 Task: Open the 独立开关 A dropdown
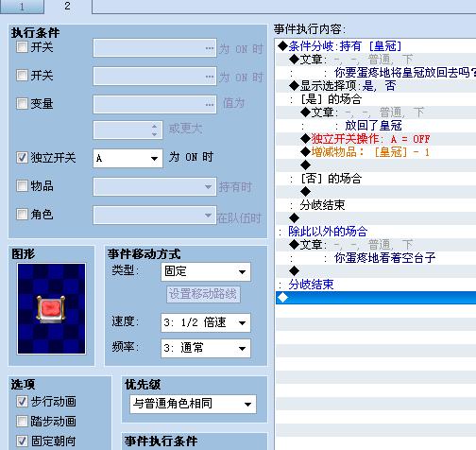127,158
